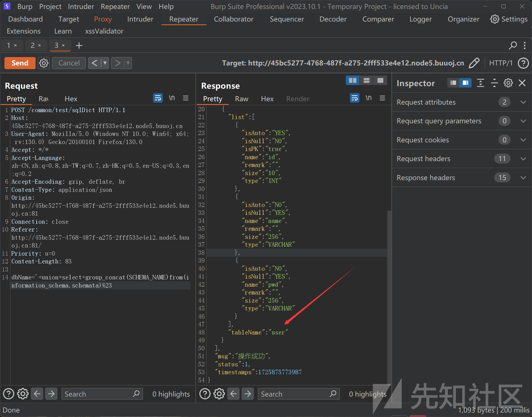Open the View menu

[144, 6]
